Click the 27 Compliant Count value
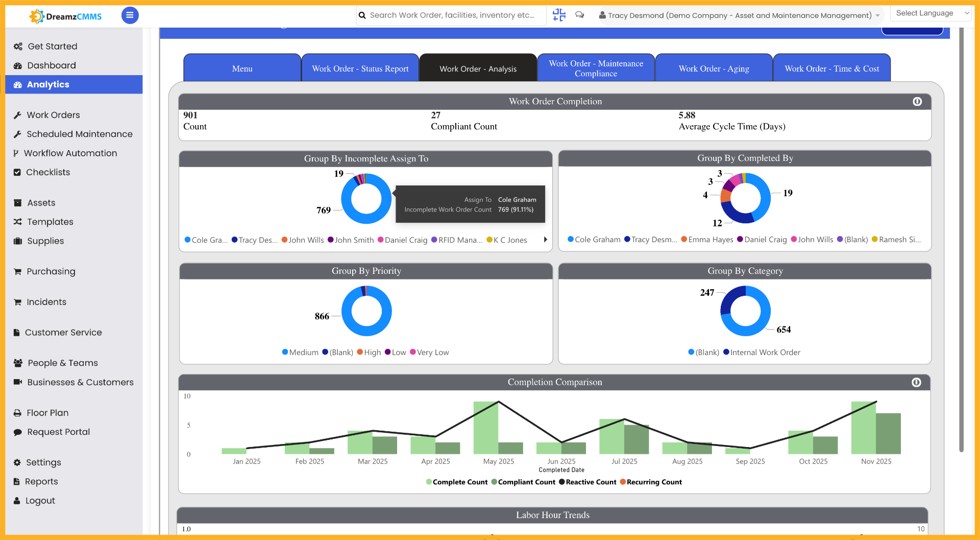 [435, 115]
